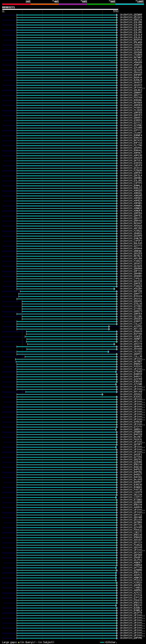Viewport: 146px width, 644px height.
Task: Select the UniRef100_B1P766 label
Action: pyautogui.click(x=131, y=334)
